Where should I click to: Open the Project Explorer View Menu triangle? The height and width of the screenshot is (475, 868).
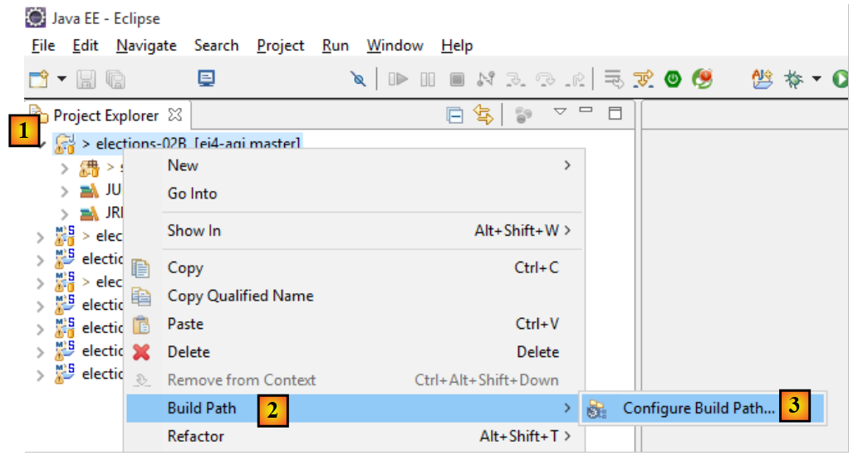tap(560, 112)
